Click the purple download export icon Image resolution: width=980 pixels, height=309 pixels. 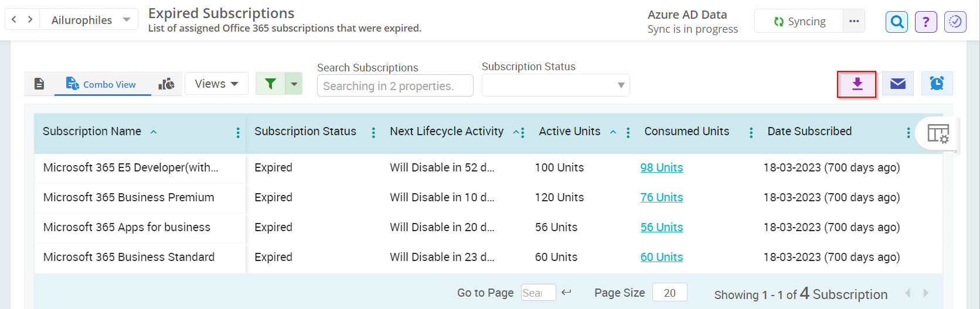[x=857, y=84]
